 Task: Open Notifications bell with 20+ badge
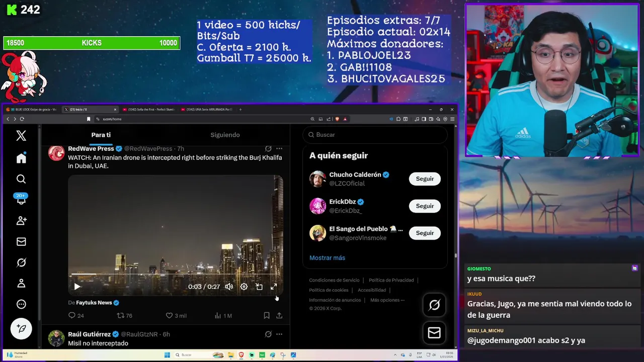(21, 199)
